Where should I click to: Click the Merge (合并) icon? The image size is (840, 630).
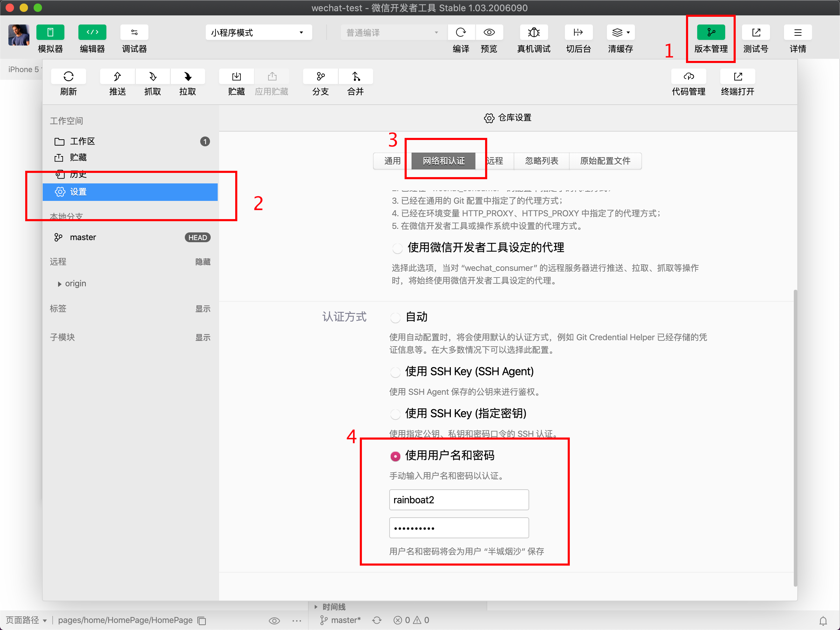click(356, 76)
